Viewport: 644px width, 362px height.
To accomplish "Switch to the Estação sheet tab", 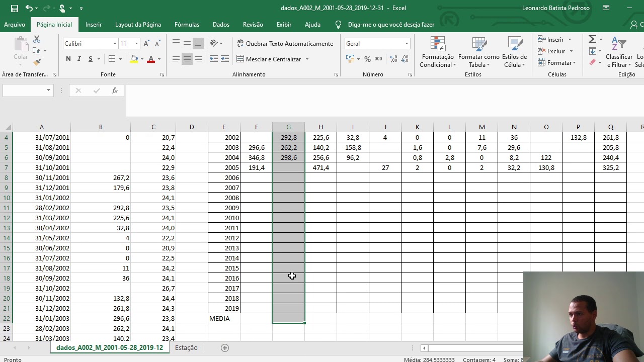I will 186,348.
